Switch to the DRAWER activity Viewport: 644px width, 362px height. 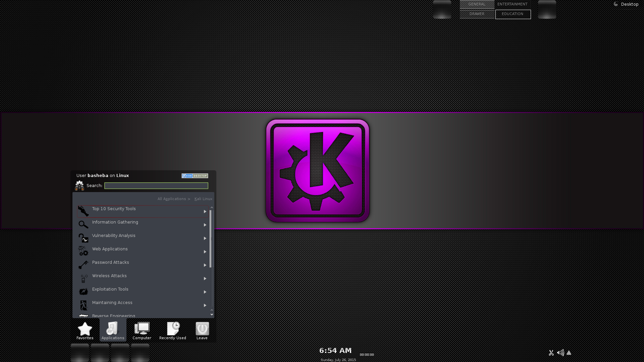(477, 14)
